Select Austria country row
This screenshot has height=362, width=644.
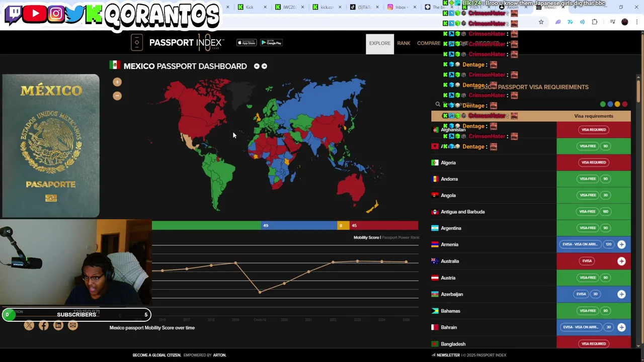tap(531, 278)
